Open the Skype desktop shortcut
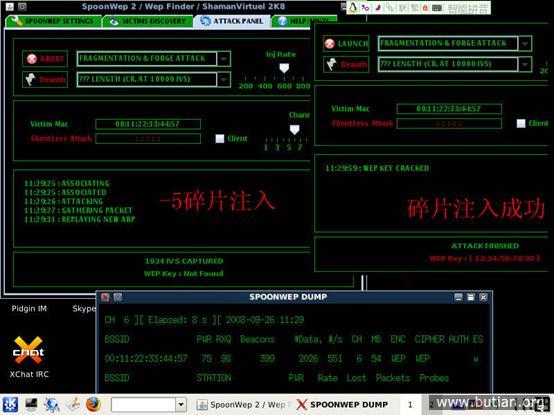 (x=84, y=309)
